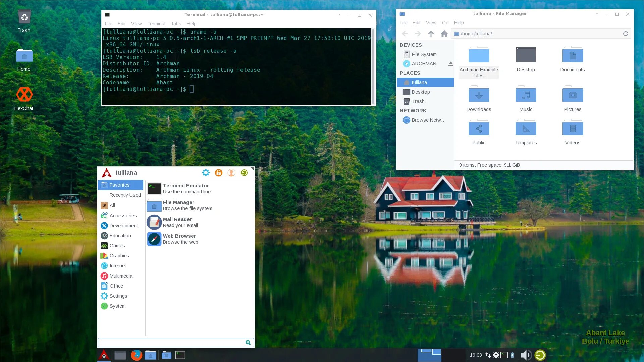Launch File Manager from Favorites list

(x=200, y=205)
